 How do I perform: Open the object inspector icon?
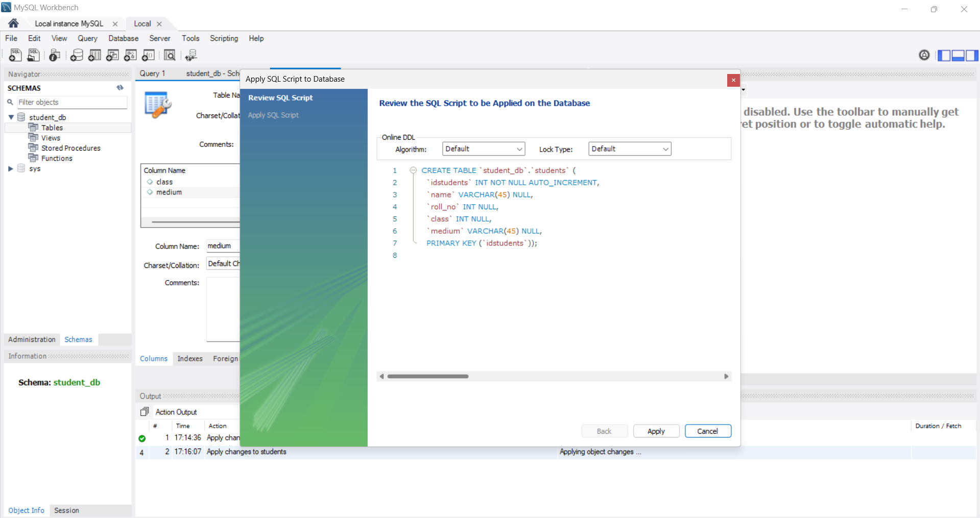click(x=55, y=55)
